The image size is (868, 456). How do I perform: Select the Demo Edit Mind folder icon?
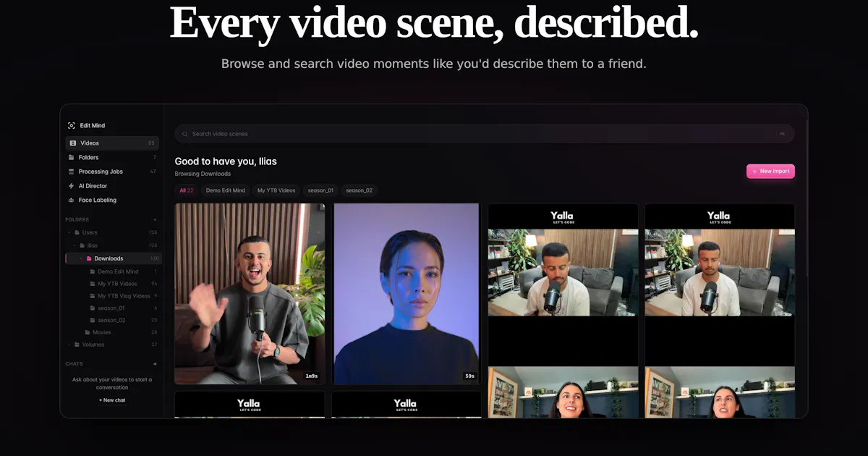point(93,271)
